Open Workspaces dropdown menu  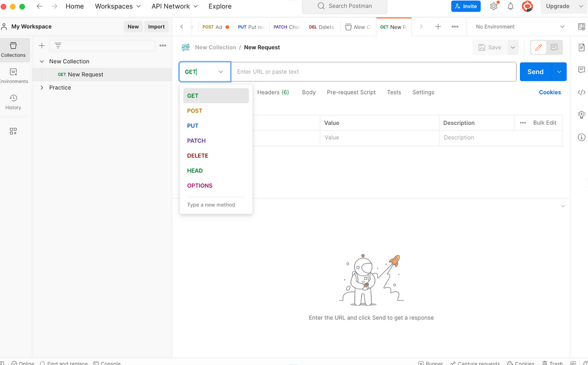coord(118,6)
